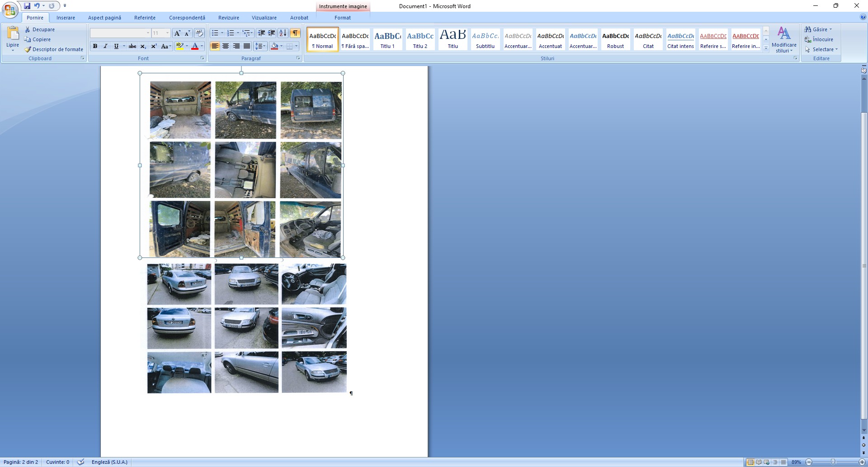This screenshot has width=868, height=467.
Task: Select the Descriptor de formate painter
Action: pyautogui.click(x=54, y=49)
